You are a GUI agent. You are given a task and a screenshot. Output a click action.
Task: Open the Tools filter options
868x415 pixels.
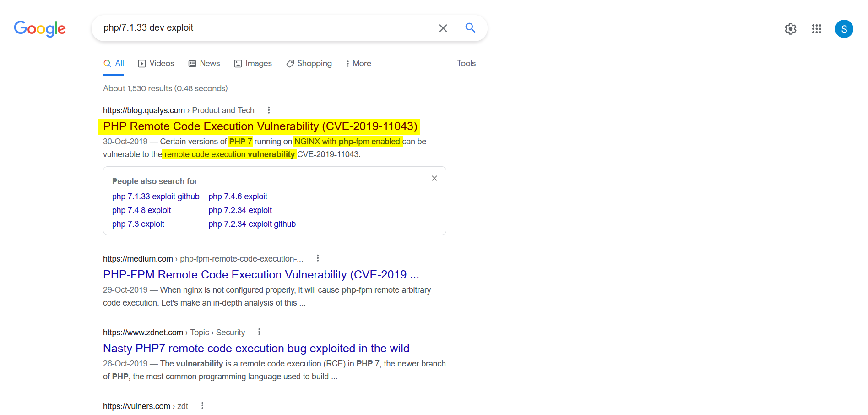coord(466,63)
